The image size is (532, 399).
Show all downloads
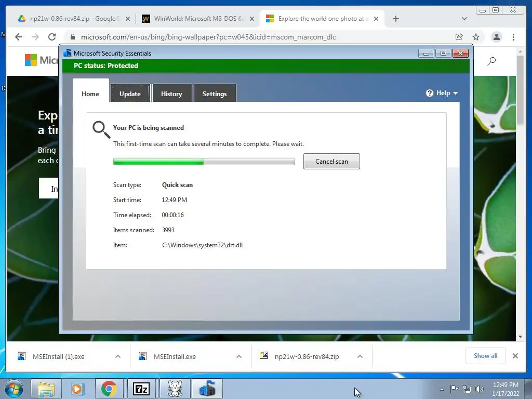coord(486,356)
